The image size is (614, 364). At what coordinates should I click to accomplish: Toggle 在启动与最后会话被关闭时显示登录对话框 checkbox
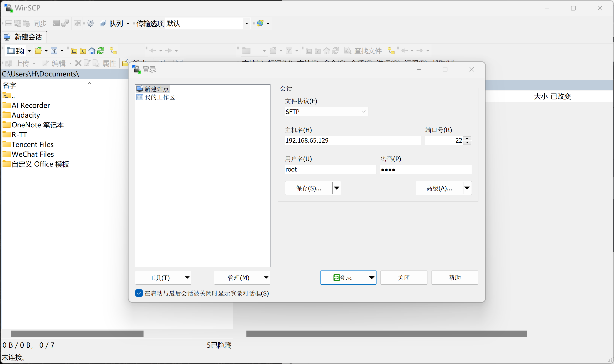click(x=139, y=293)
